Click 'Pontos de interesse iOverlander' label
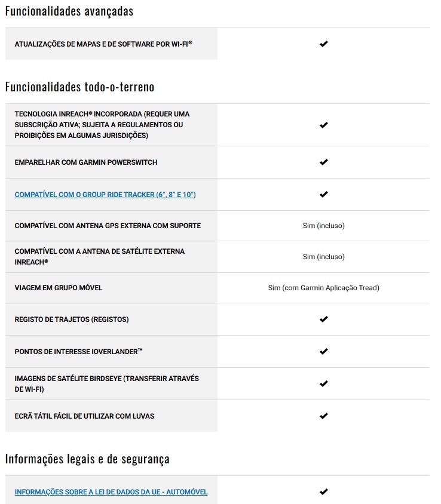441x504 pixels. click(x=78, y=352)
